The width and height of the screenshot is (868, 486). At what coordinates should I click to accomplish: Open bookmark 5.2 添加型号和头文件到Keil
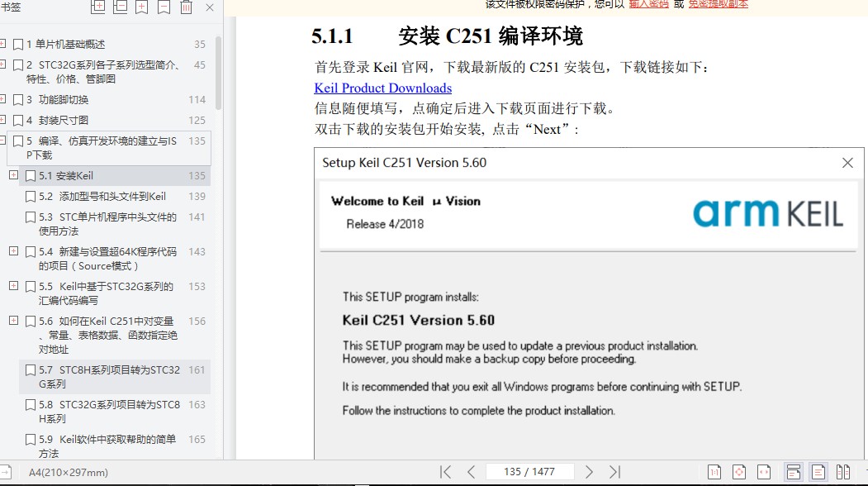tap(102, 196)
